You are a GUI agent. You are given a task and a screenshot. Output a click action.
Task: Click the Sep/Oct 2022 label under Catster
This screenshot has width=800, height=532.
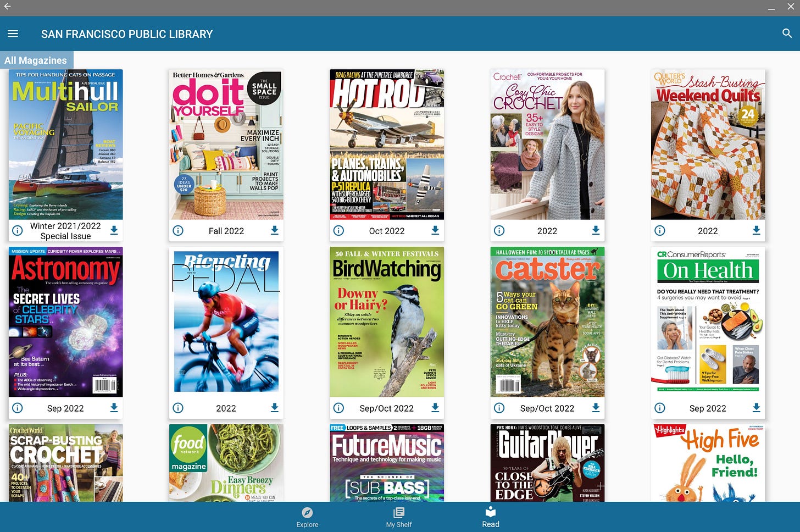point(547,408)
